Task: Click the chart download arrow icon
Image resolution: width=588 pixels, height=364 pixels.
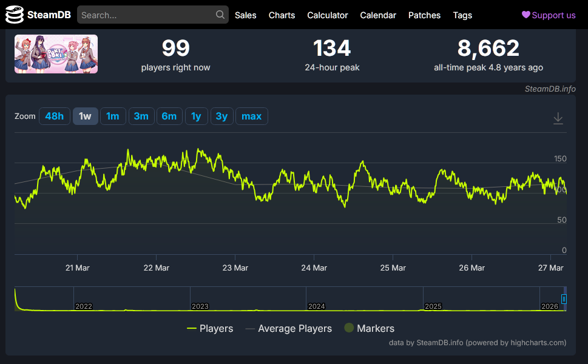Action: pyautogui.click(x=558, y=118)
